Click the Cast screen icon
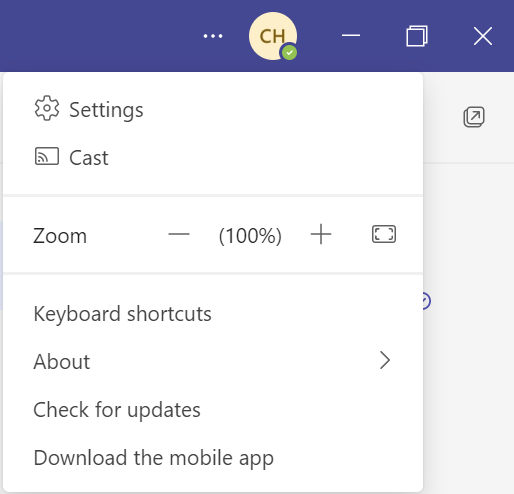Viewport: 514px width, 494px height. (47, 156)
